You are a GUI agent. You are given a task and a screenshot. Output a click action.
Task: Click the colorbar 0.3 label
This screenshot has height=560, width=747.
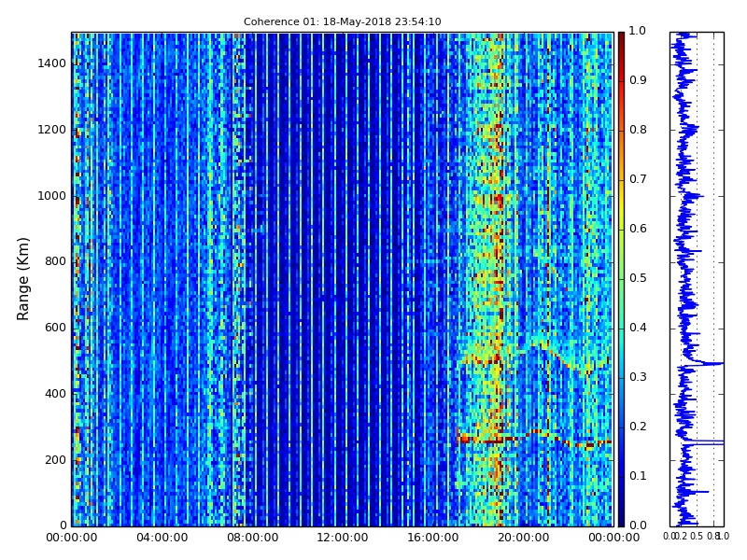638,377
